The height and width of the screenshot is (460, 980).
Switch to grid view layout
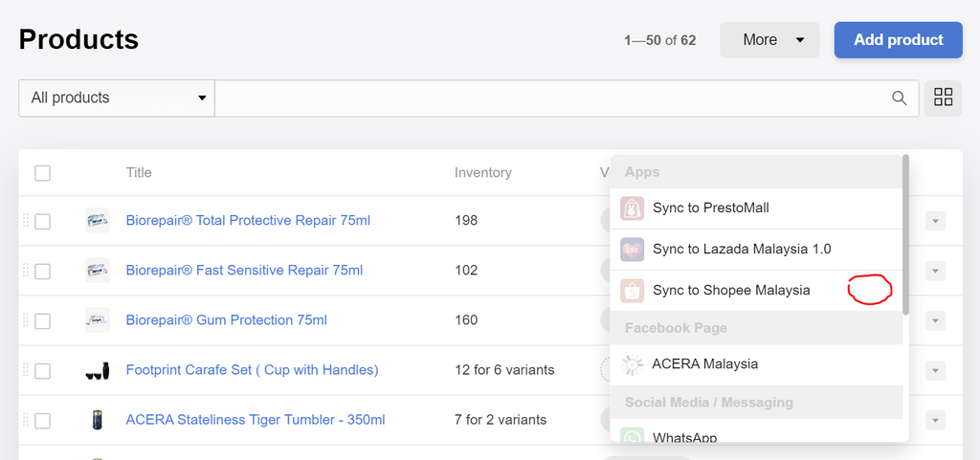tap(943, 98)
